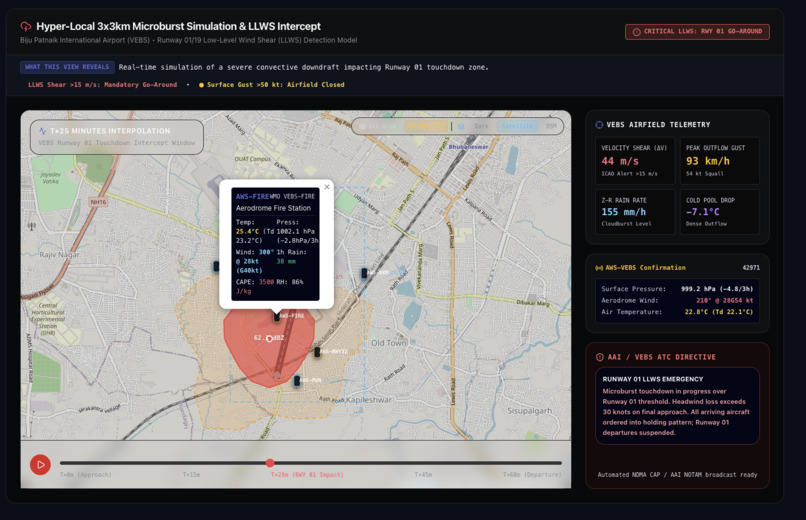Click the Cold Pool Drop -7.1°C card
806x520 pixels.
pos(720,212)
